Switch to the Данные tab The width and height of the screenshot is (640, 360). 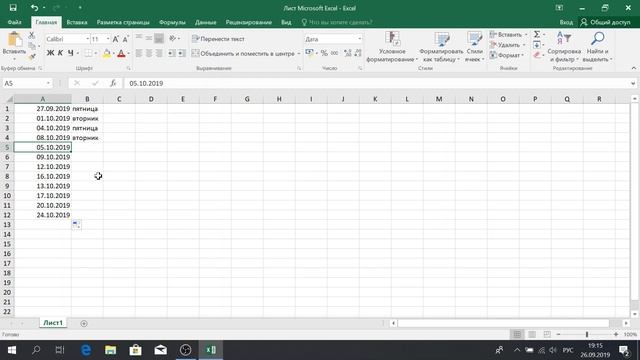(205, 22)
